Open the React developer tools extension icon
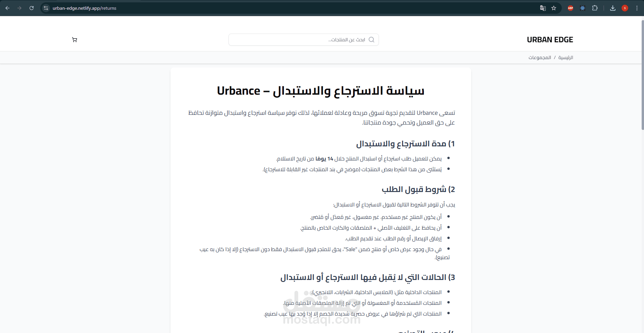 point(583,8)
